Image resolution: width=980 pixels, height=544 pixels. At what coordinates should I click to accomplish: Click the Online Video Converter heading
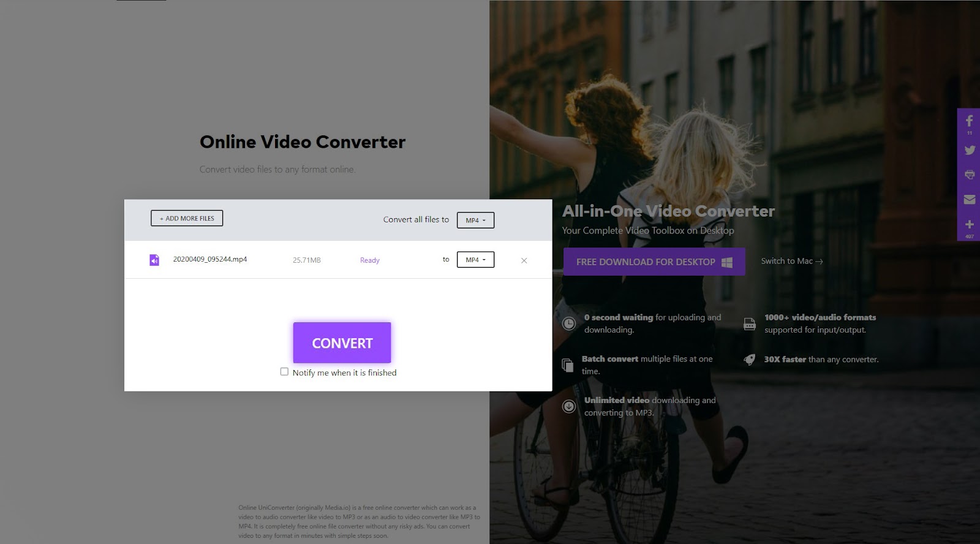point(303,142)
